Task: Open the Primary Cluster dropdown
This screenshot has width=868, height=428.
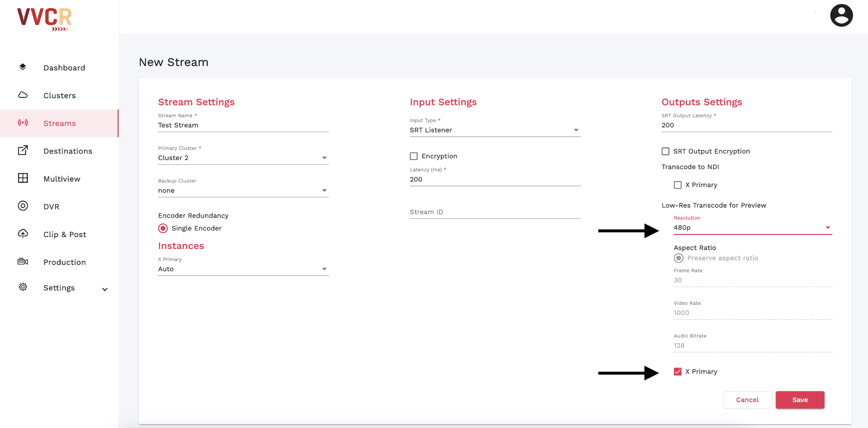Action: 243,158
